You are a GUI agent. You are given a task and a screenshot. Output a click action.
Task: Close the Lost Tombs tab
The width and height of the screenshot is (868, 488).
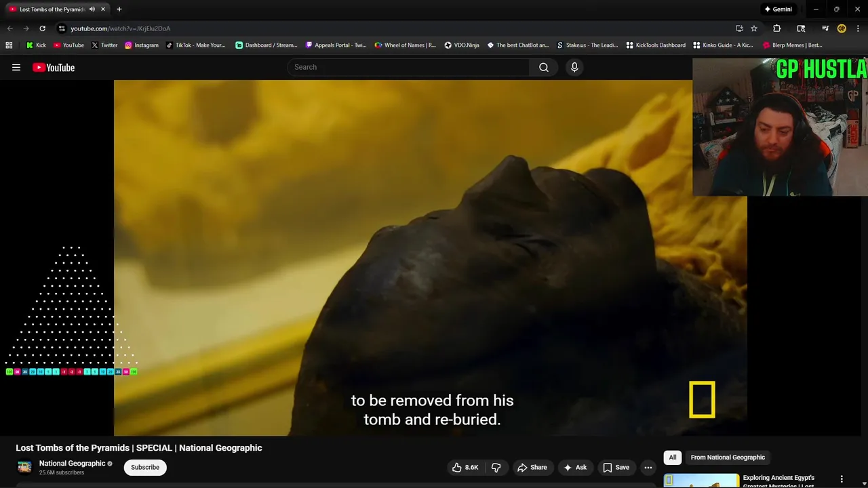coord(102,9)
